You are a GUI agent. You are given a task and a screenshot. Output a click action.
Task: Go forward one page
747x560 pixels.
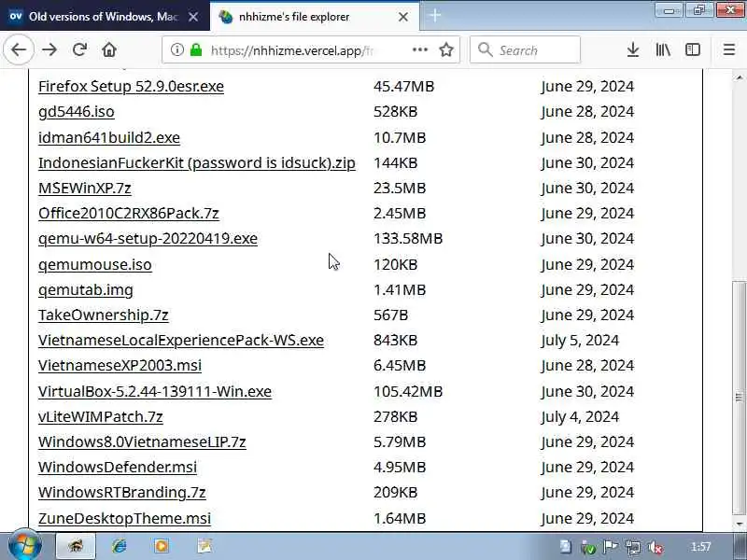(x=49, y=49)
